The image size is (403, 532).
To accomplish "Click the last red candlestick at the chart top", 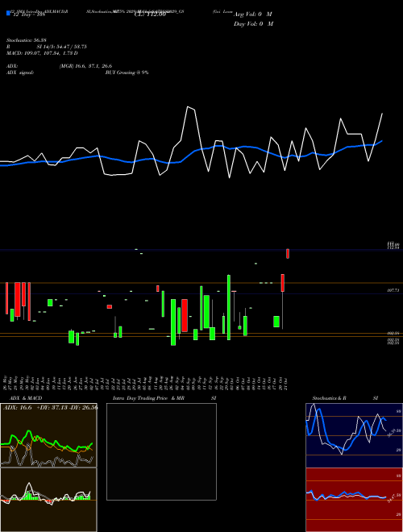I will coord(288,253).
